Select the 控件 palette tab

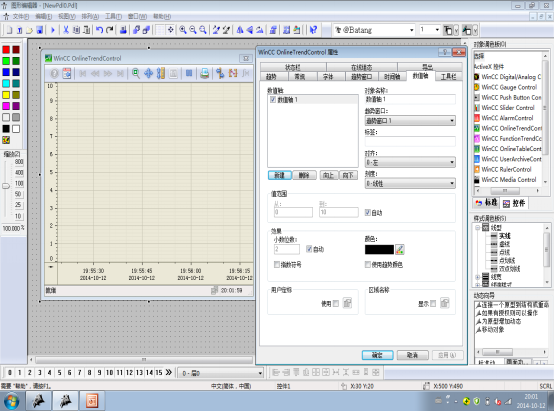point(514,203)
